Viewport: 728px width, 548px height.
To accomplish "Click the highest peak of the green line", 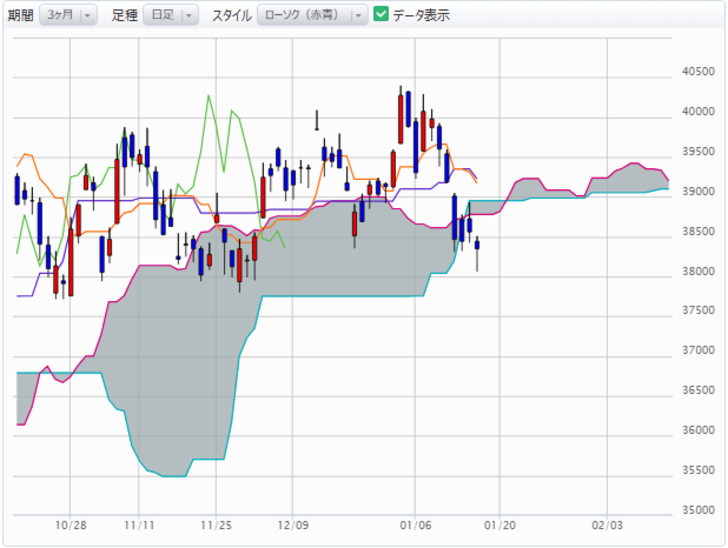I will [x=208, y=96].
